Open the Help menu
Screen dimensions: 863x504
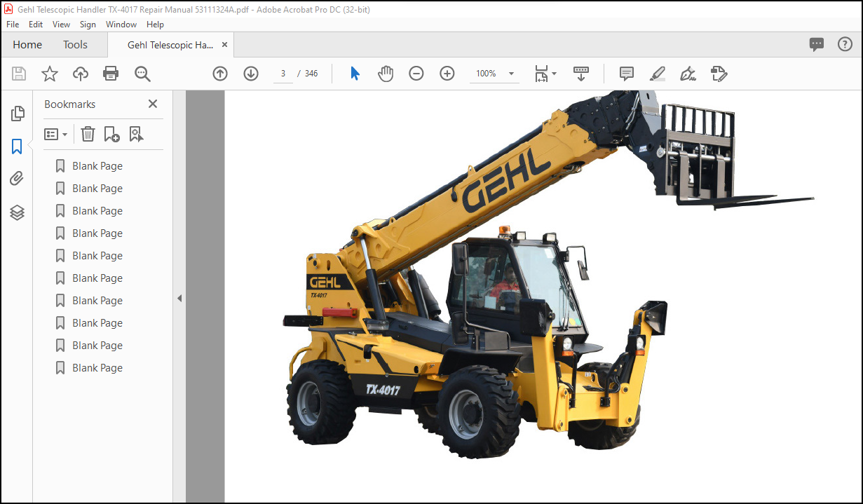[x=156, y=24]
